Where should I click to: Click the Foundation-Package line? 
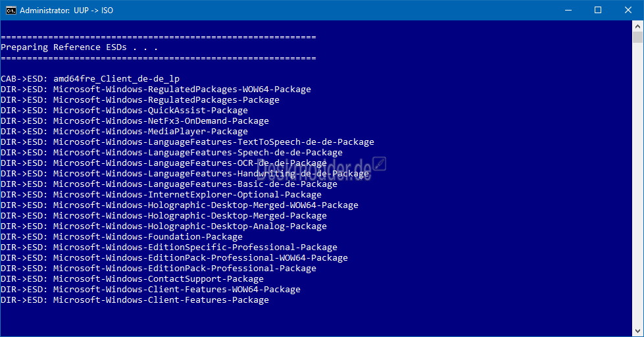tap(122, 237)
